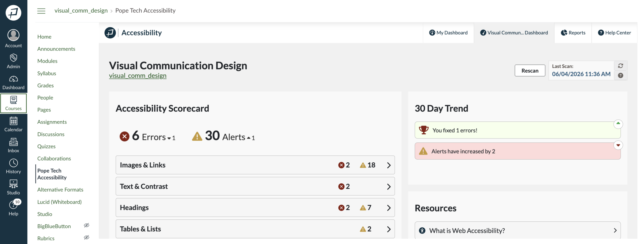Open Collaborations course link
Image resolution: width=644 pixels, height=244 pixels.
click(x=54, y=159)
